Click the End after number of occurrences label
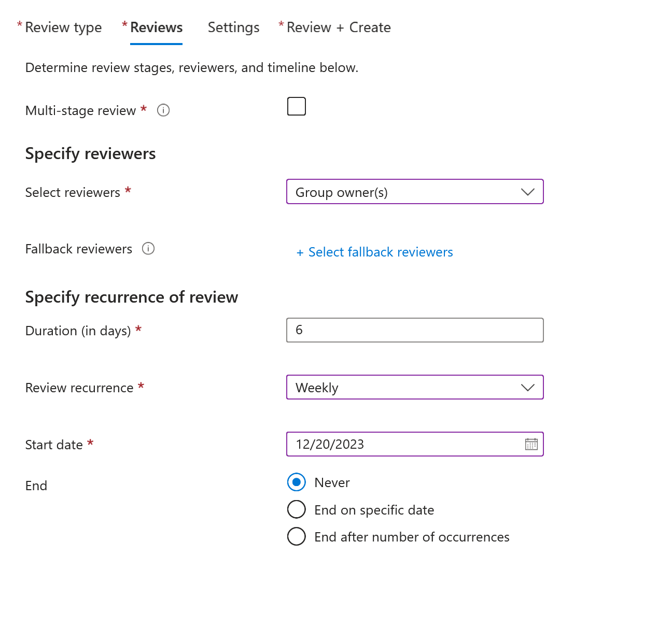The width and height of the screenshot is (672, 627). pyautogui.click(x=412, y=537)
